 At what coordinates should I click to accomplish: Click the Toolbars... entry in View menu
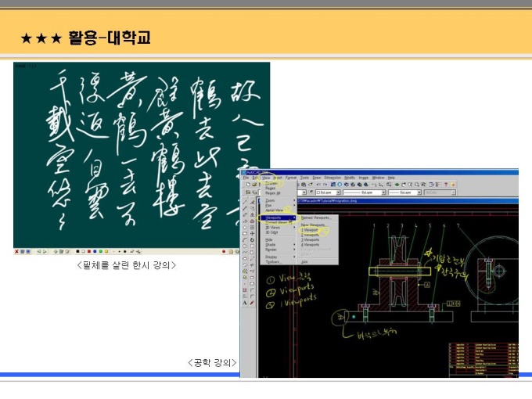pos(274,262)
